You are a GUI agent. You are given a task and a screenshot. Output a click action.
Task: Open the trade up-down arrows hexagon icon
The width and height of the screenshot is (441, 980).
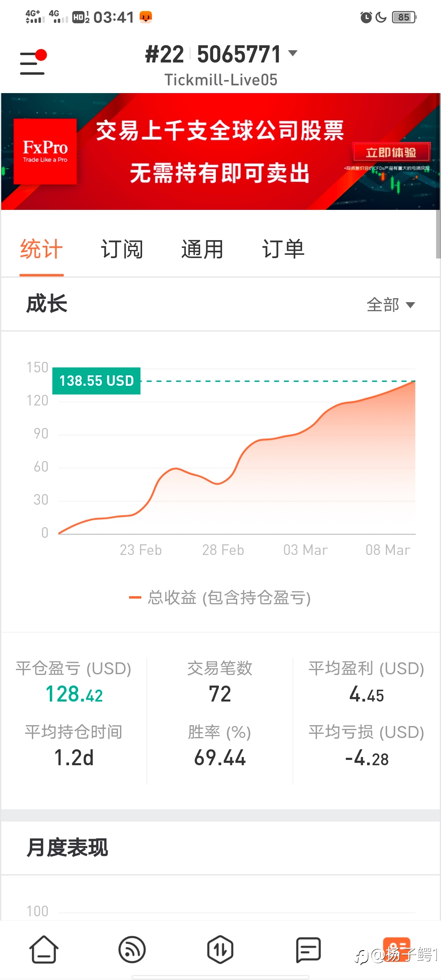pos(220,949)
